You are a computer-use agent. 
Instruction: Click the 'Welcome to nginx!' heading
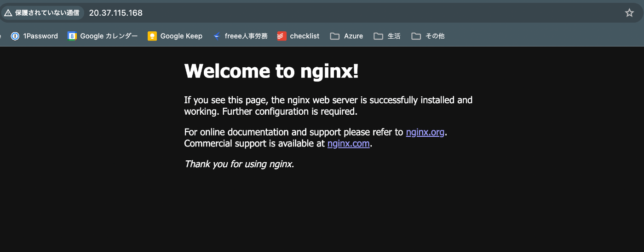pyautogui.click(x=271, y=71)
